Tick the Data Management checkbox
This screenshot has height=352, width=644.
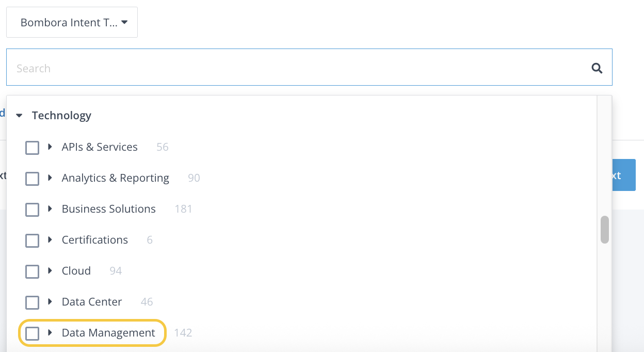pyautogui.click(x=32, y=334)
